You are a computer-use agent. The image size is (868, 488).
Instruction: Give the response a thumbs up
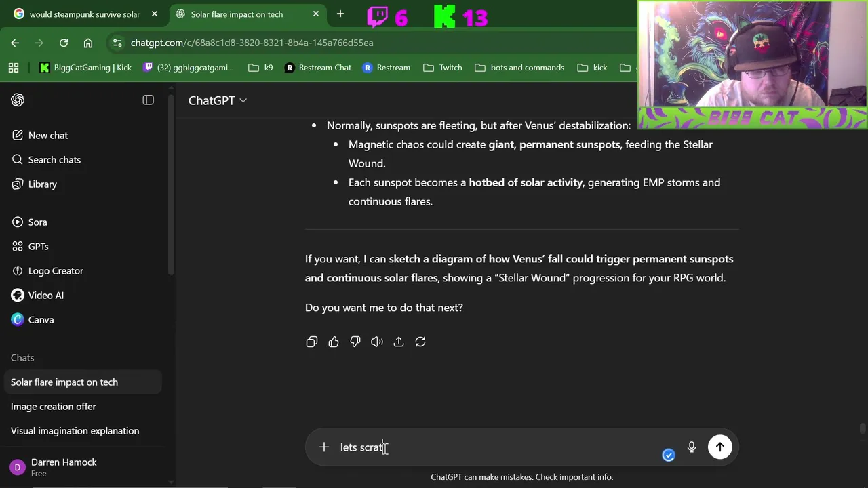(334, 342)
